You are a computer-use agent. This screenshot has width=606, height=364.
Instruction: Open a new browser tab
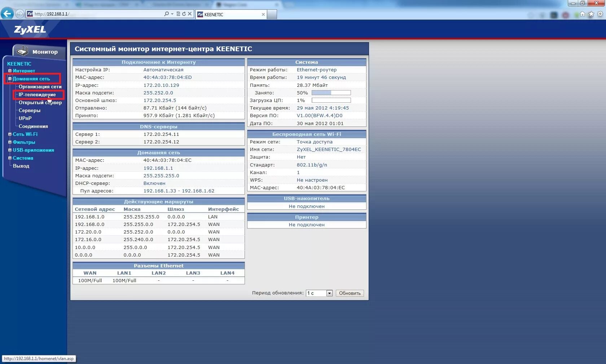(x=272, y=14)
